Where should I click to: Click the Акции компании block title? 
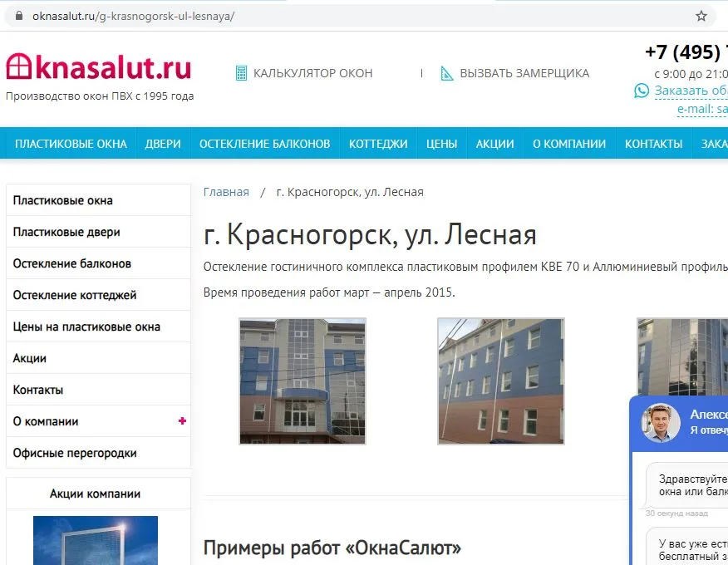96,494
